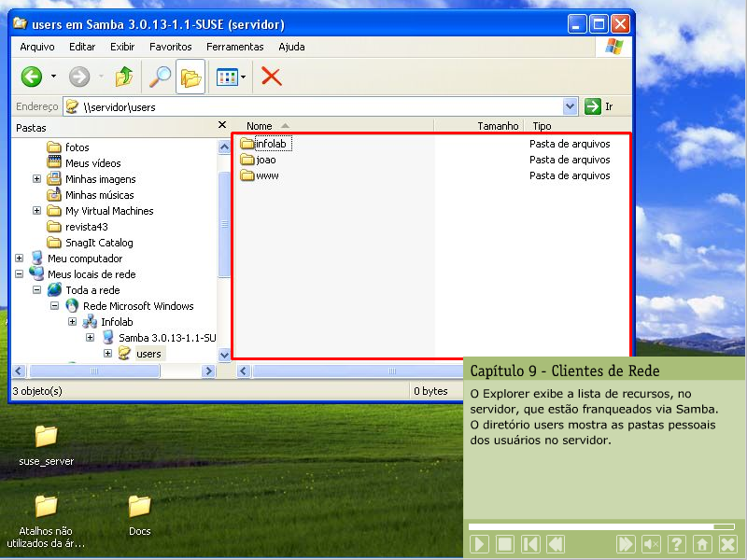
Task: Close the Pastas folder pane
Action: point(222,125)
